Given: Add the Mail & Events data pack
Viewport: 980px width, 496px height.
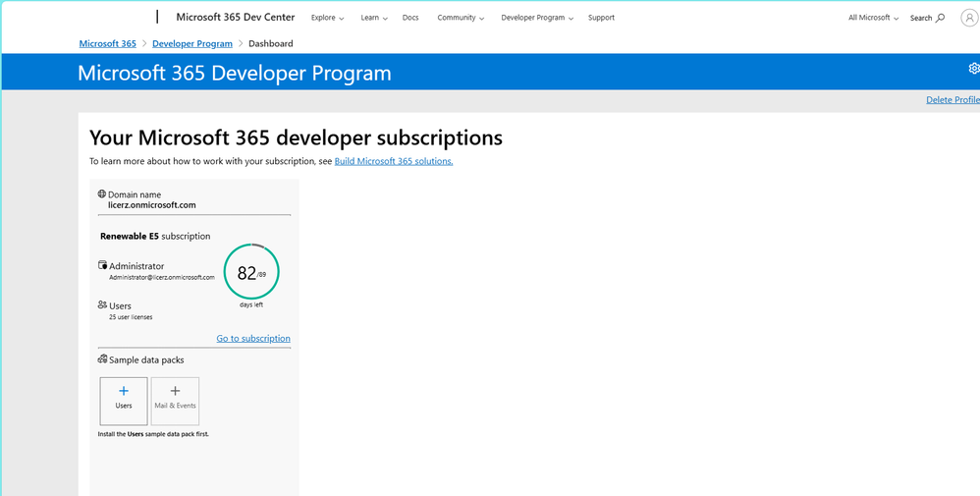Looking at the screenshot, I should (x=175, y=401).
